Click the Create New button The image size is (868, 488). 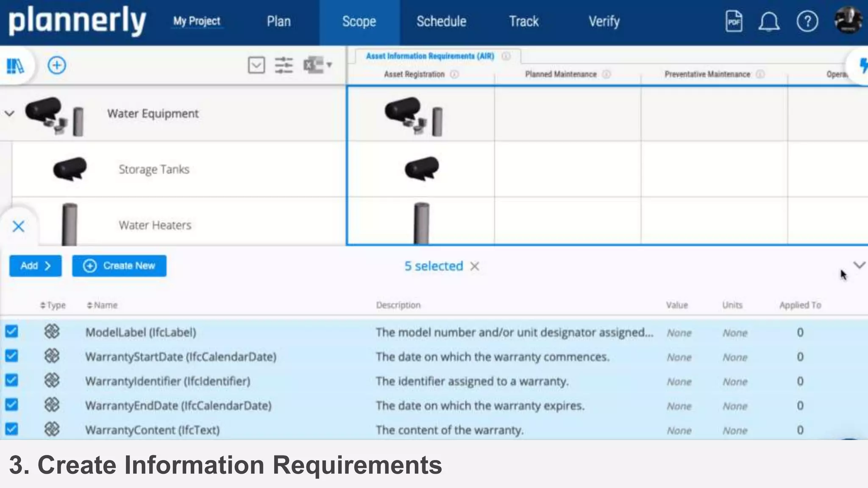coord(119,266)
